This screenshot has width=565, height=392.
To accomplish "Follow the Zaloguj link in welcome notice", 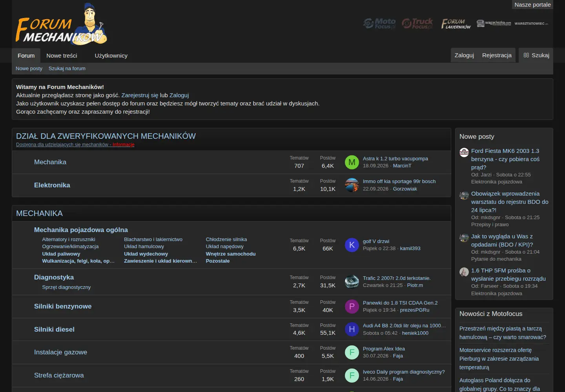I will click(x=179, y=95).
